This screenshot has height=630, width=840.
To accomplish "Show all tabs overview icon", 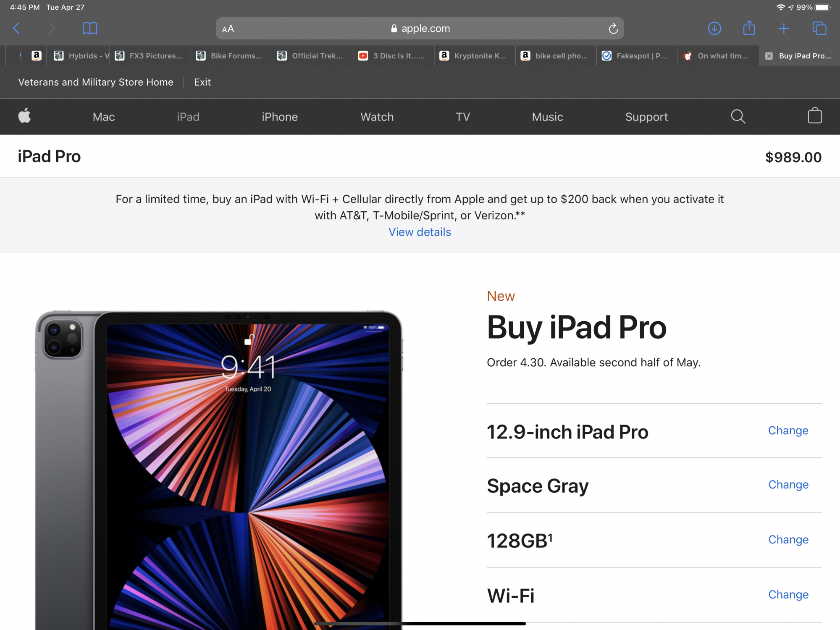I will pos(819,29).
